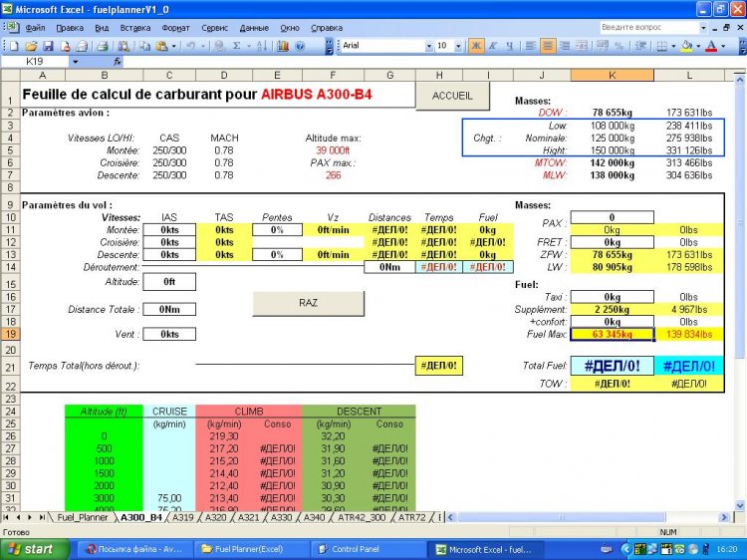The image size is (747, 560).
Task: Click the Print printer icon
Action: pyautogui.click(x=102, y=46)
